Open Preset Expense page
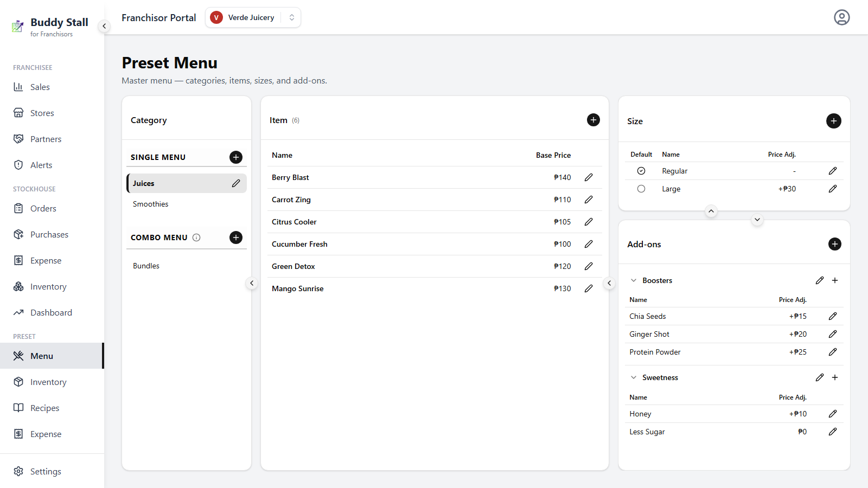The image size is (868, 488). coord(52,434)
